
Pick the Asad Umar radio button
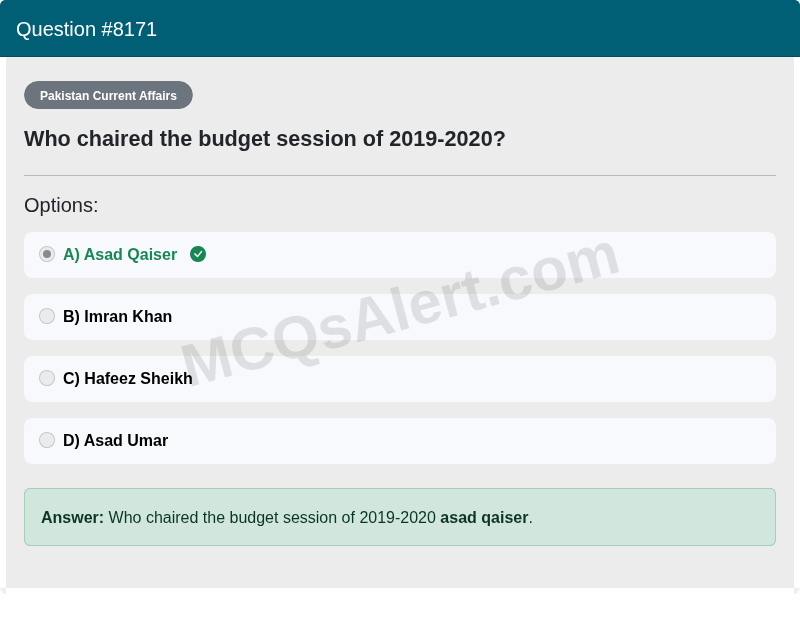click(47, 440)
